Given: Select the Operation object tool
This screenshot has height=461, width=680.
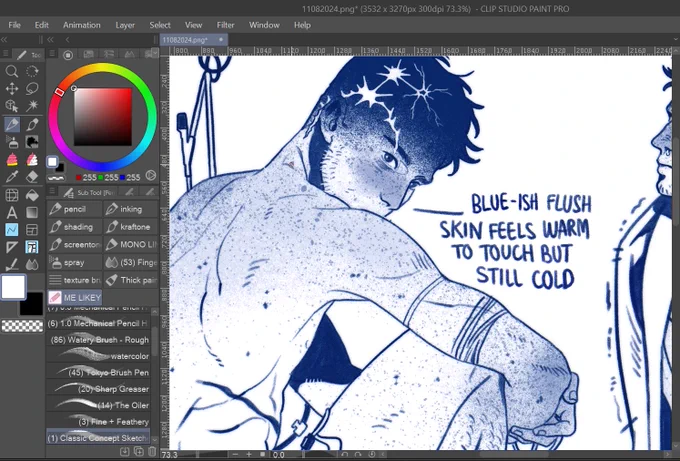Looking at the screenshot, I should [12, 106].
